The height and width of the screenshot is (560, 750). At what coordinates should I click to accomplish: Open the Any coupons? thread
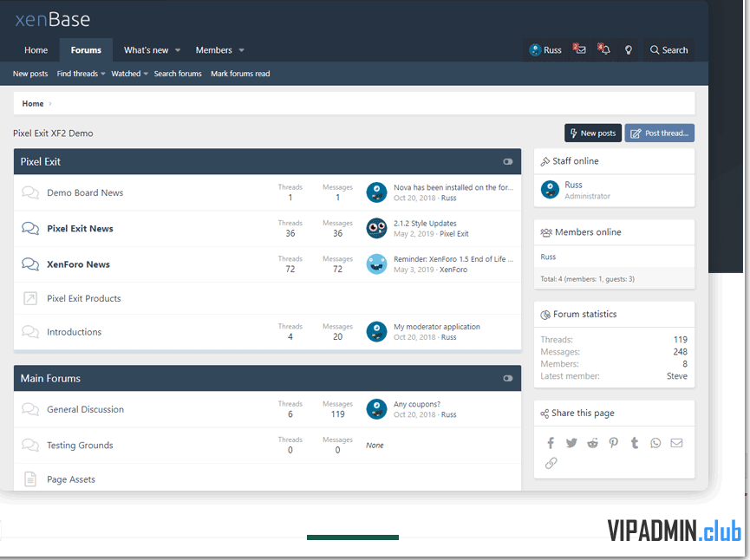tap(416, 404)
